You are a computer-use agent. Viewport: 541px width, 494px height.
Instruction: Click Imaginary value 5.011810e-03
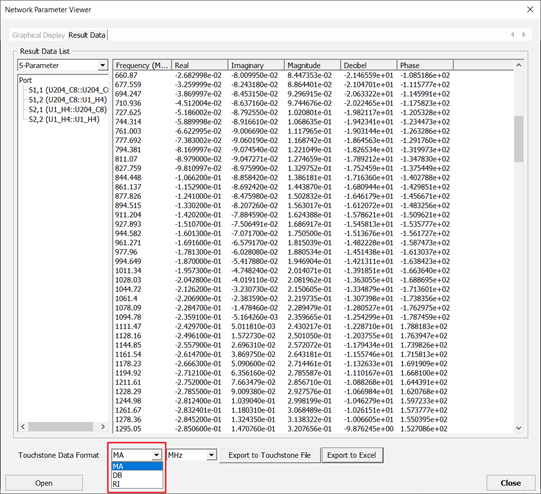click(x=253, y=327)
